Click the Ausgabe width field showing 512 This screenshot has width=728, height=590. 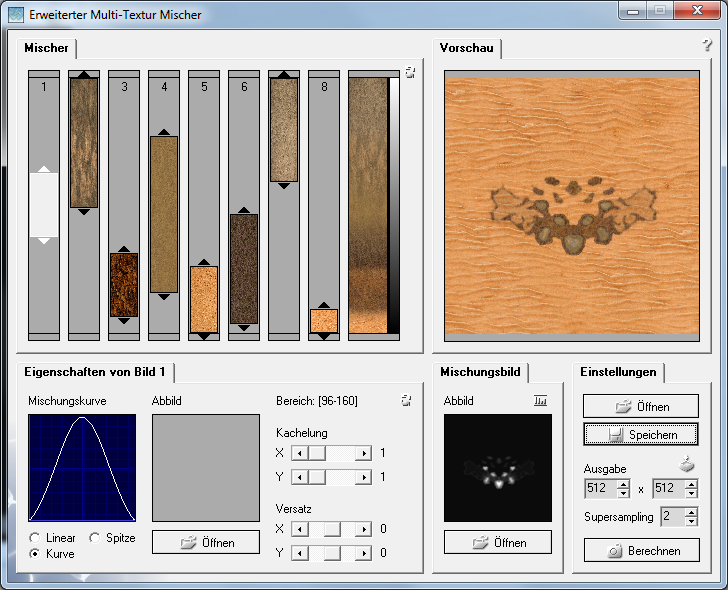pos(601,488)
